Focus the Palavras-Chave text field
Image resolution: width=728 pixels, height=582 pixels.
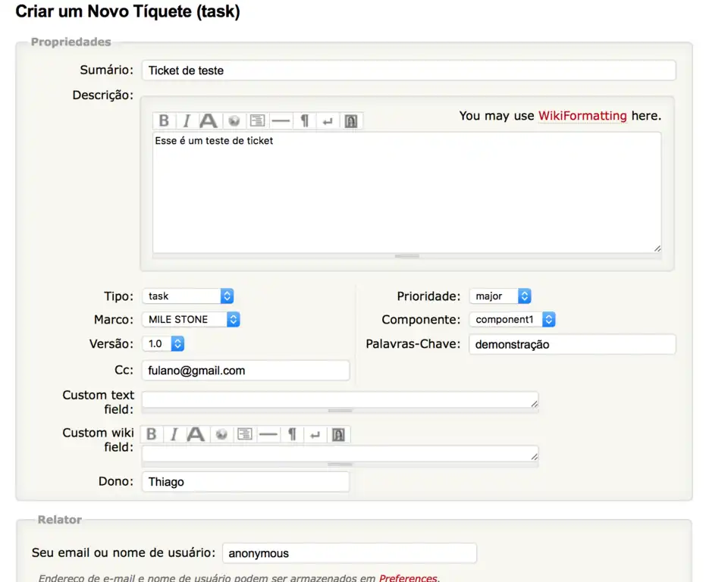point(572,344)
